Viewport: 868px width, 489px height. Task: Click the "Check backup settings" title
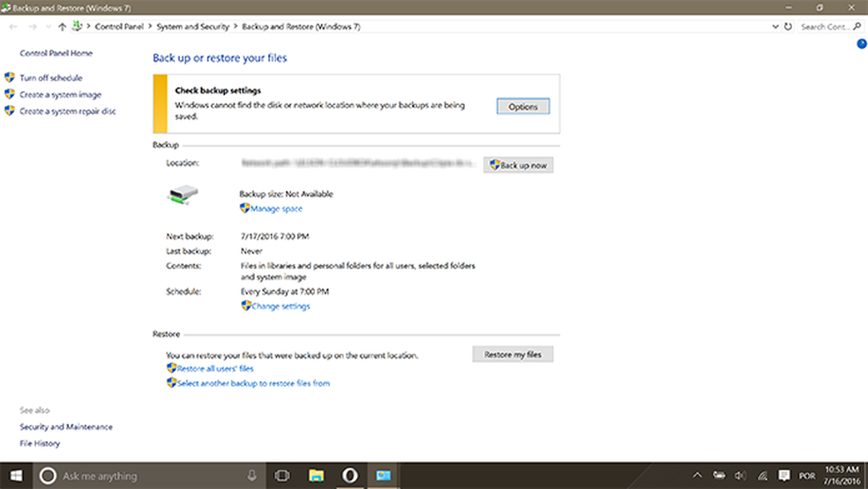[x=218, y=90]
